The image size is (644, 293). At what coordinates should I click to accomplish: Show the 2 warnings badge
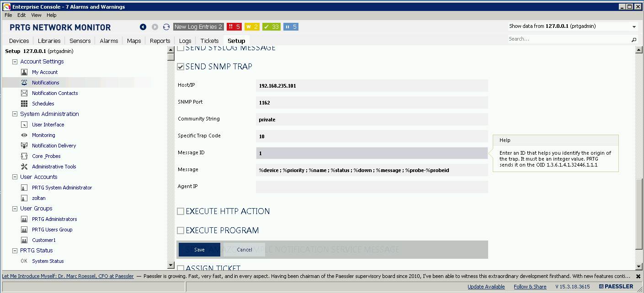pos(252,27)
